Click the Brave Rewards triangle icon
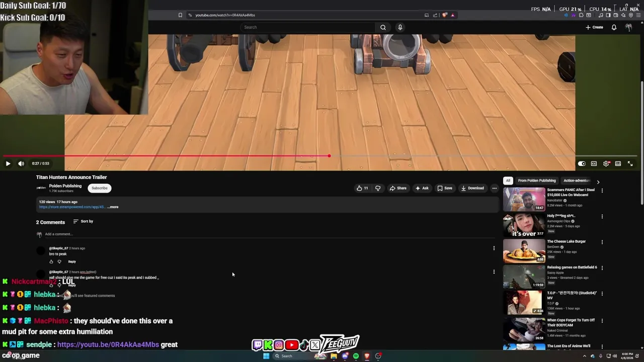The width and height of the screenshot is (644, 362). (452, 15)
